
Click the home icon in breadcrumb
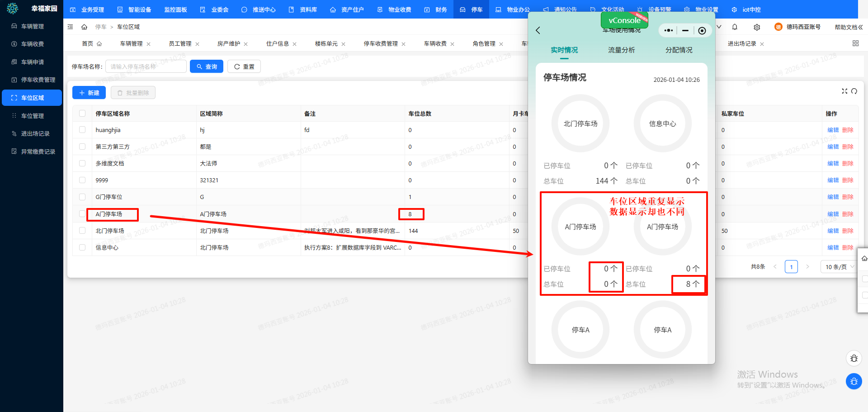click(84, 27)
